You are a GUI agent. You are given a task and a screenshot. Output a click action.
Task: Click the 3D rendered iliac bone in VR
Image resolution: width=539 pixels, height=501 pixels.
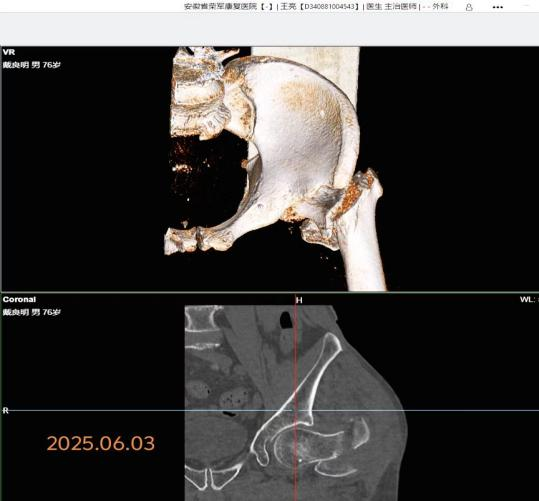(x=296, y=134)
